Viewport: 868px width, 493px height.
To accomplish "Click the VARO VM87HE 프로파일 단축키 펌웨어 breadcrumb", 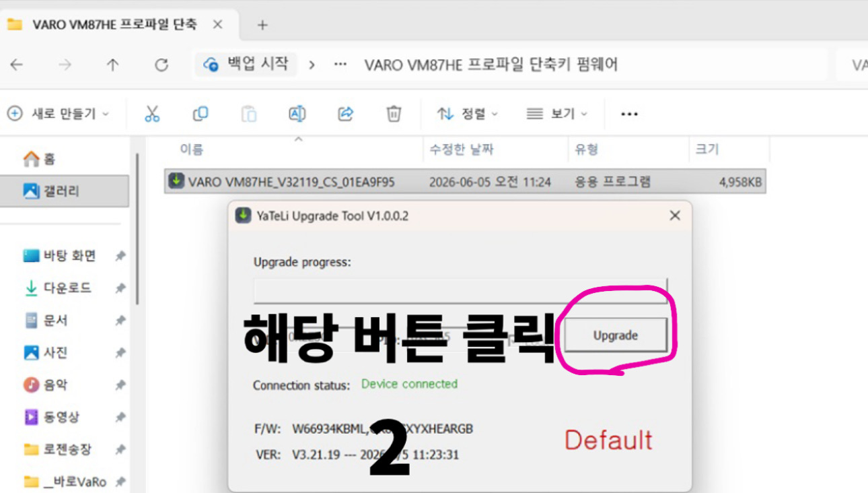I will (x=491, y=65).
